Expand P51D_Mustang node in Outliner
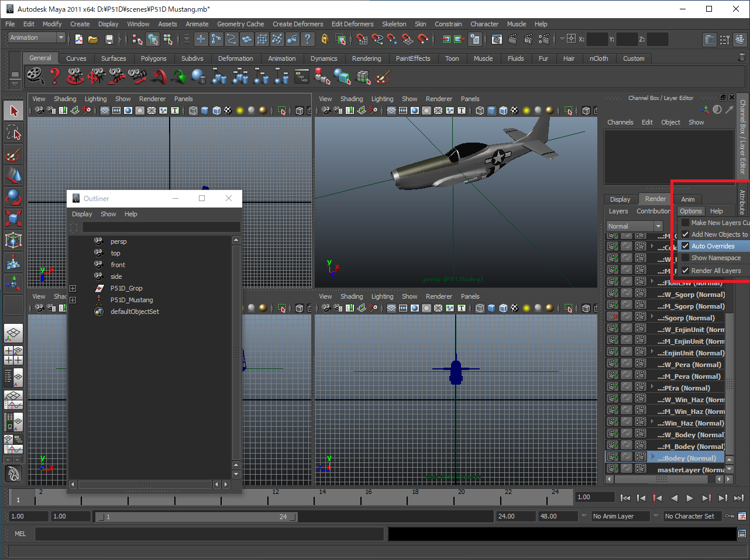This screenshot has width=750, height=560. [x=73, y=300]
